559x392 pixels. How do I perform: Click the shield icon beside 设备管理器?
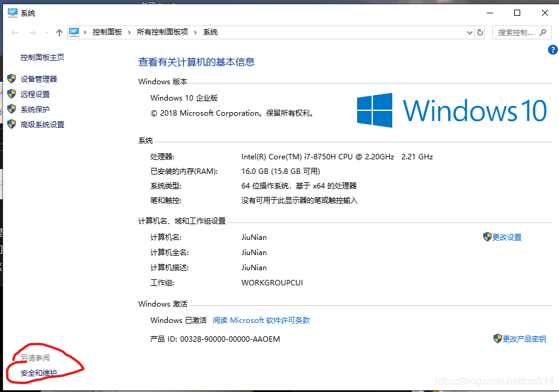(x=12, y=78)
